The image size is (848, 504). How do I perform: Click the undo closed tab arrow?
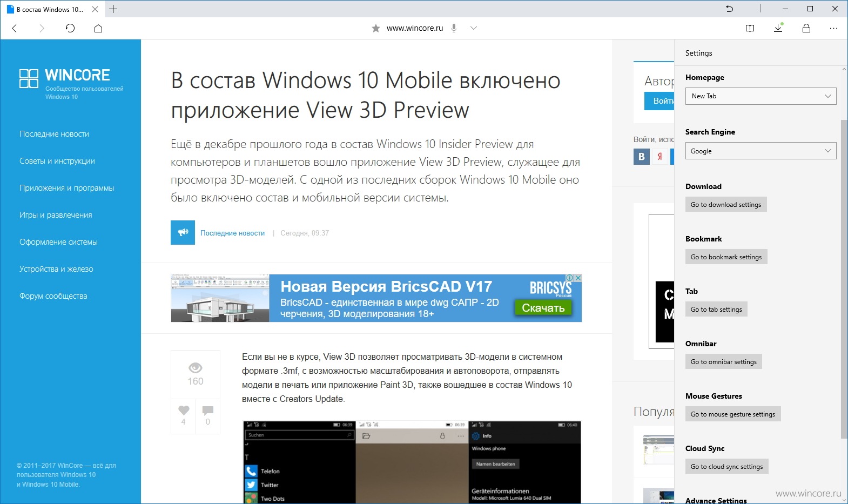[x=730, y=9]
